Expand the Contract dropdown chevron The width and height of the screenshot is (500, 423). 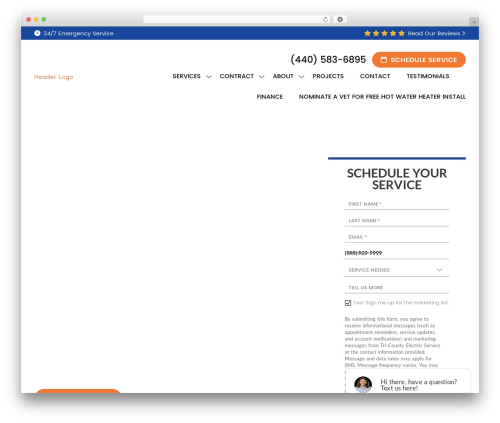[x=262, y=77]
